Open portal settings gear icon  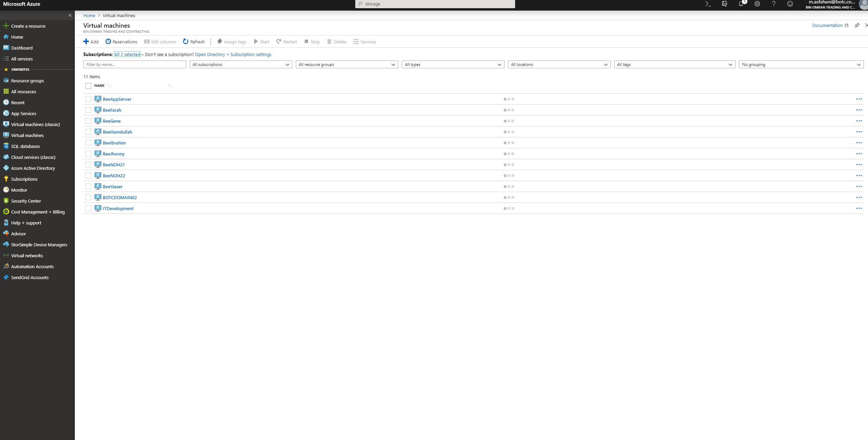[x=757, y=4]
